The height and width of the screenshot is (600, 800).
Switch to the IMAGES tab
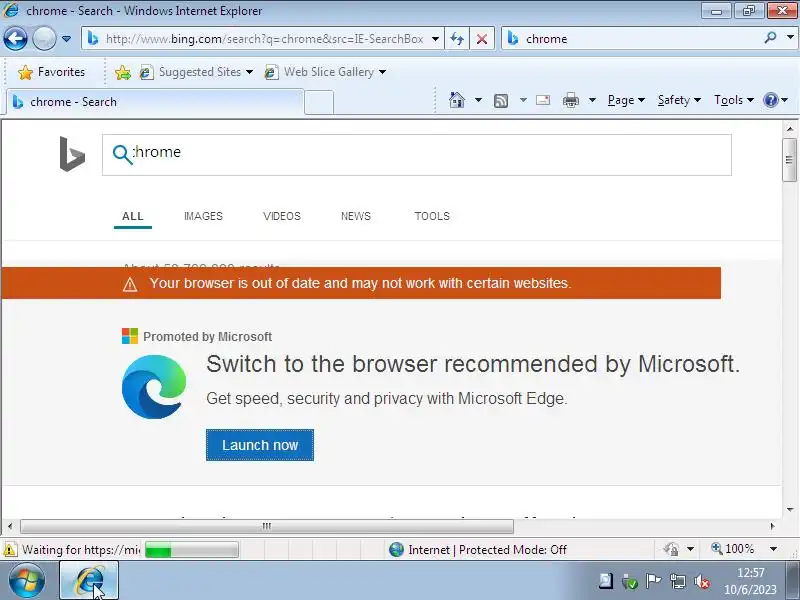tap(203, 216)
